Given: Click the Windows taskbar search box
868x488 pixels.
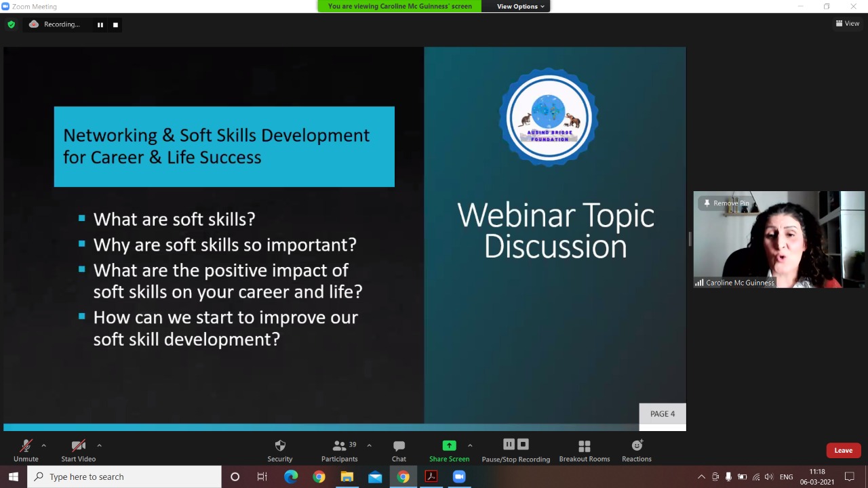Looking at the screenshot, I should point(125,476).
